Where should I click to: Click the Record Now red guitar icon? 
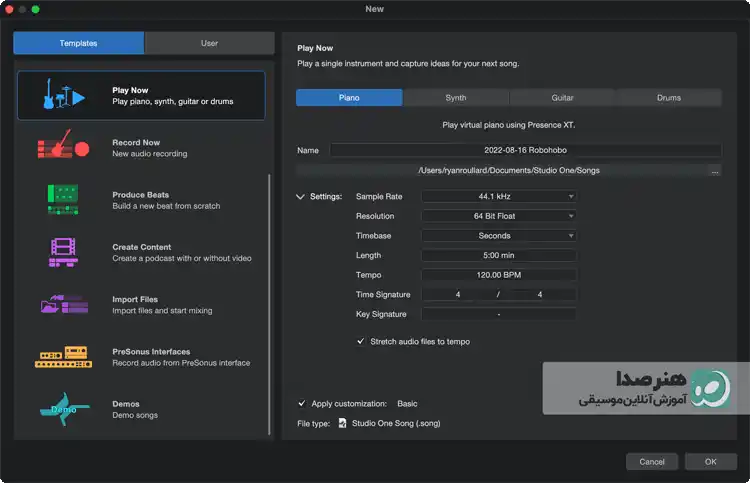click(64, 144)
